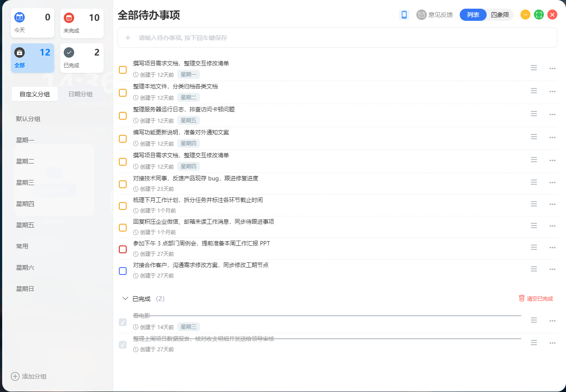Open the 今天 calendar card icon
The image size is (566, 392).
coord(20,17)
